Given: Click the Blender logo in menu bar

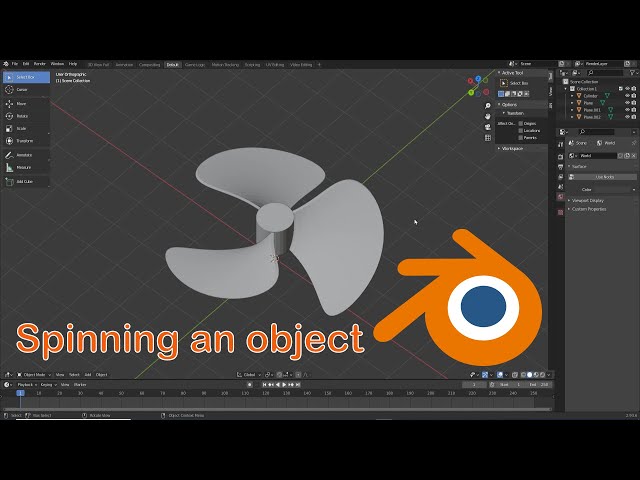Looking at the screenshot, I should 6,64.
